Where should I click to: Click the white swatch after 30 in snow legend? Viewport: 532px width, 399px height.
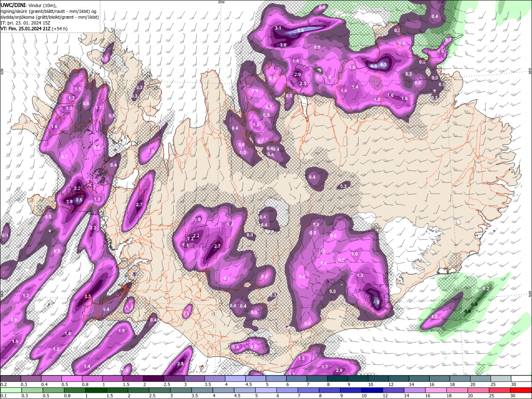521,379
